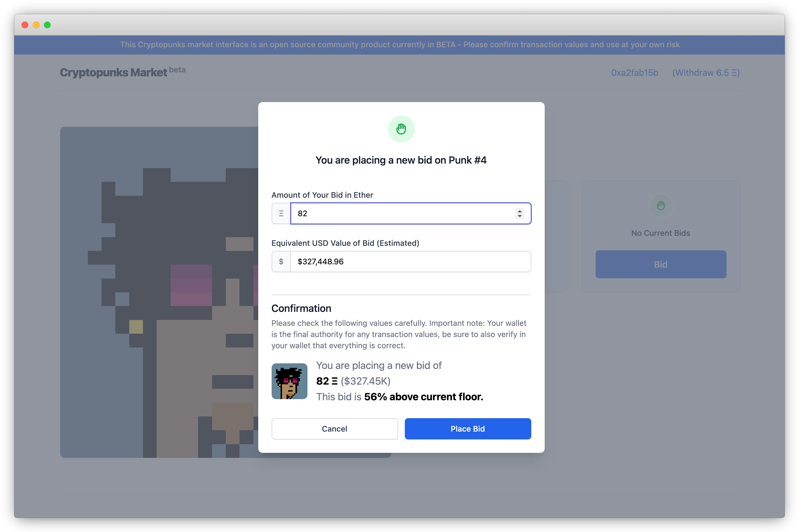Click the Bid button on right panel
This screenshot has height=532, width=799.
(x=661, y=264)
